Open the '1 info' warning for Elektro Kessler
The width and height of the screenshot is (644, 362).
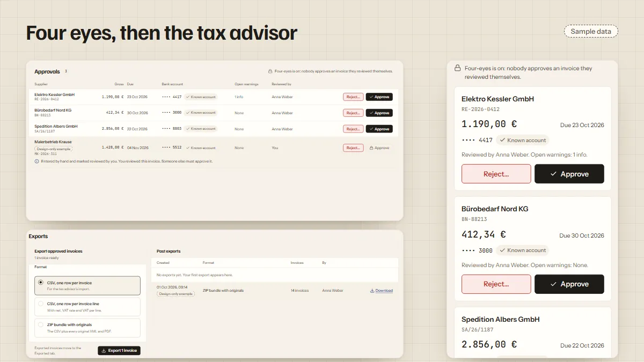pos(239,97)
